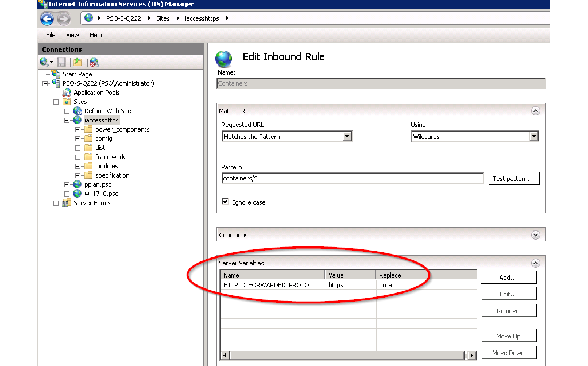Uncheck the Ignore case checkbox
Screen dimensions: 588x366
tap(225, 202)
